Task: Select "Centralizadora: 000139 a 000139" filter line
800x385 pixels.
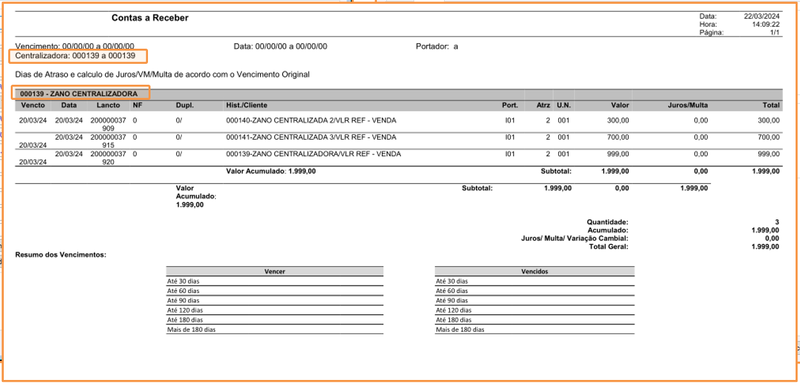Action: pyautogui.click(x=76, y=55)
